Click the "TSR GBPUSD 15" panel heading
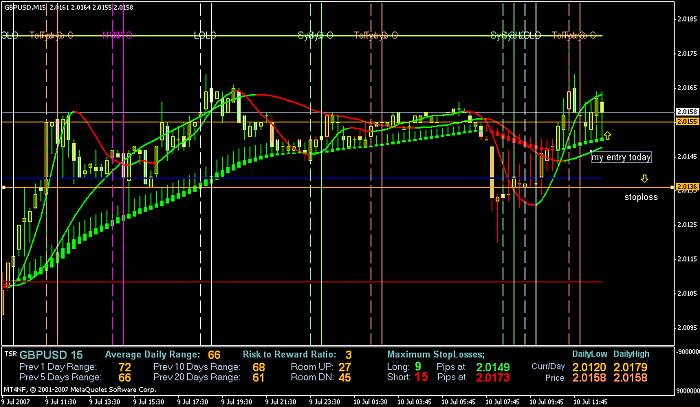Viewport: 700px width, 407px height. click(x=44, y=355)
